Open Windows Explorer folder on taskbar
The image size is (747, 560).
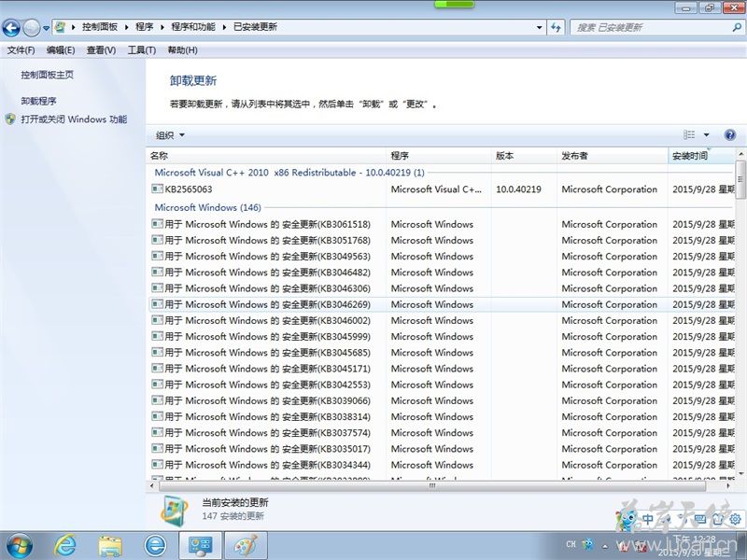[110, 546]
